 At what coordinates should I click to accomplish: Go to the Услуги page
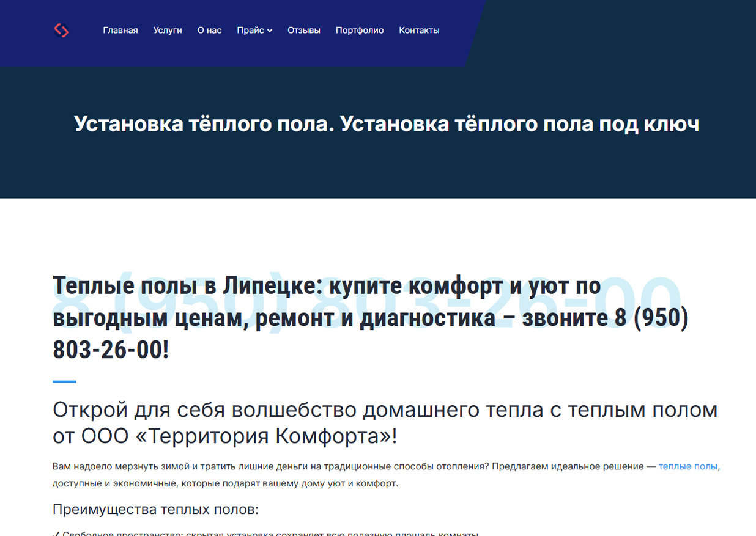tap(168, 30)
